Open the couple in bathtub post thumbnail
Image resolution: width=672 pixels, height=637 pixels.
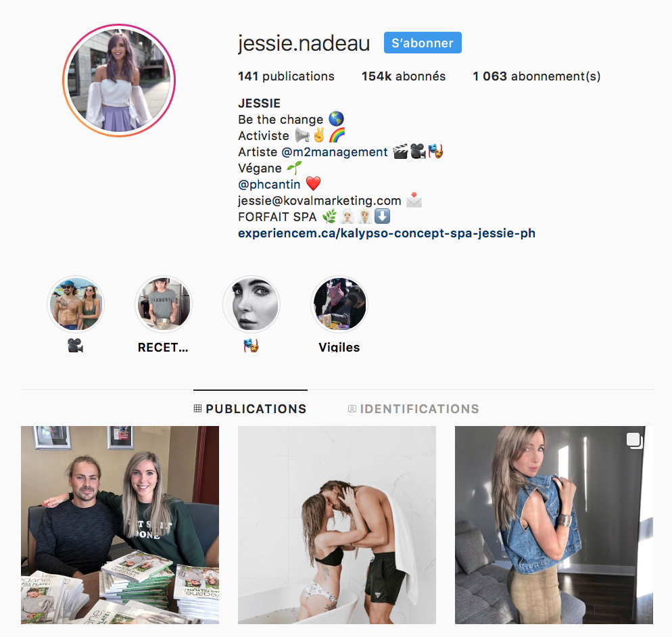click(x=337, y=525)
